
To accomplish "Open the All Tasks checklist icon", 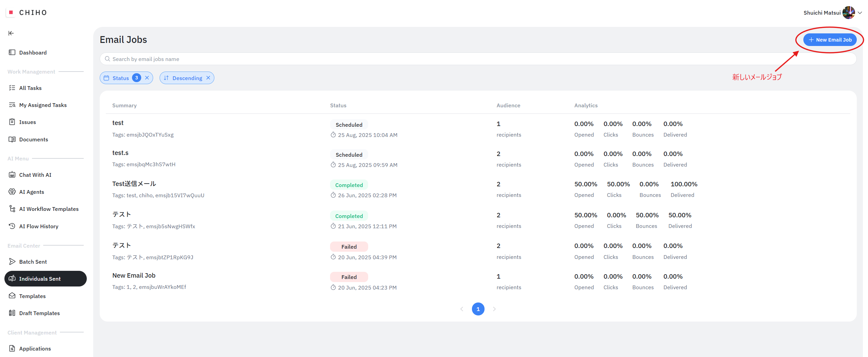I will (x=12, y=88).
